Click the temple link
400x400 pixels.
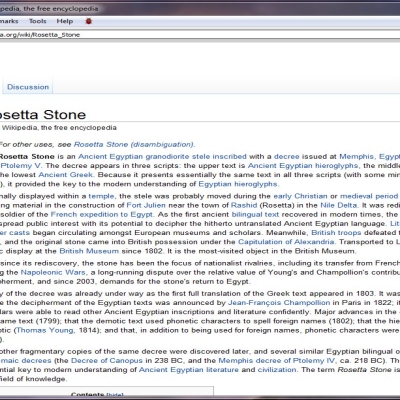101,196
